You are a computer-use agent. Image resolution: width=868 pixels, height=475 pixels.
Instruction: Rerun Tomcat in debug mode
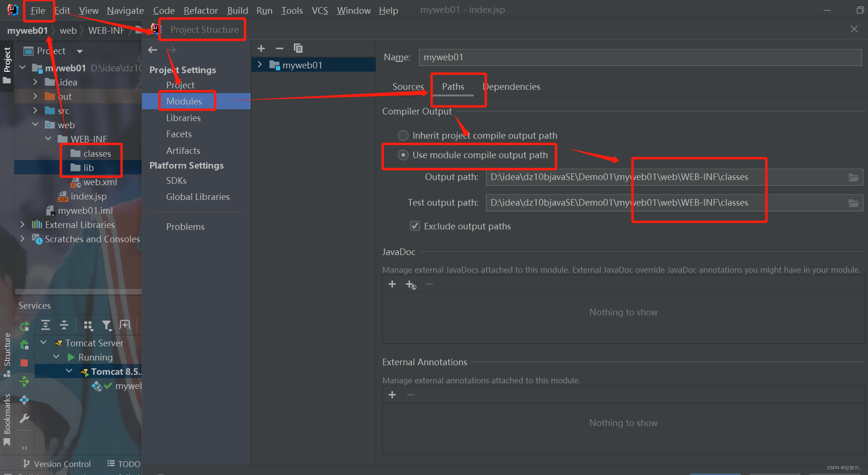(24, 344)
